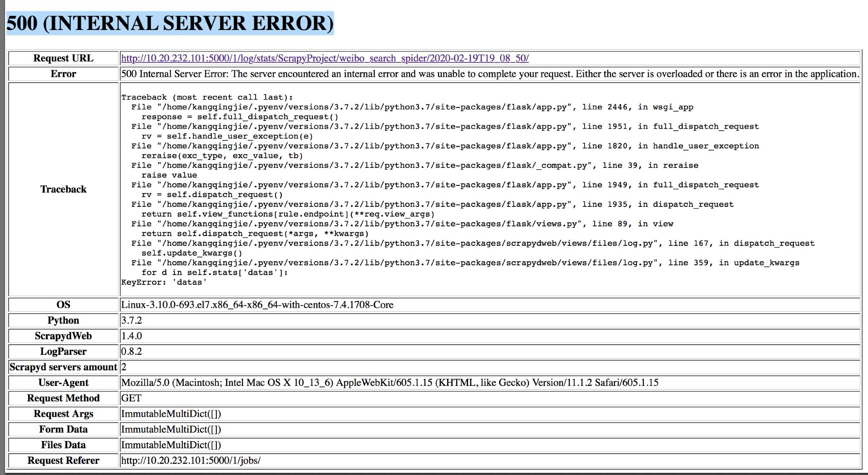Click the "KeyError: 'datas'" line
The image size is (868, 475).
(164, 283)
